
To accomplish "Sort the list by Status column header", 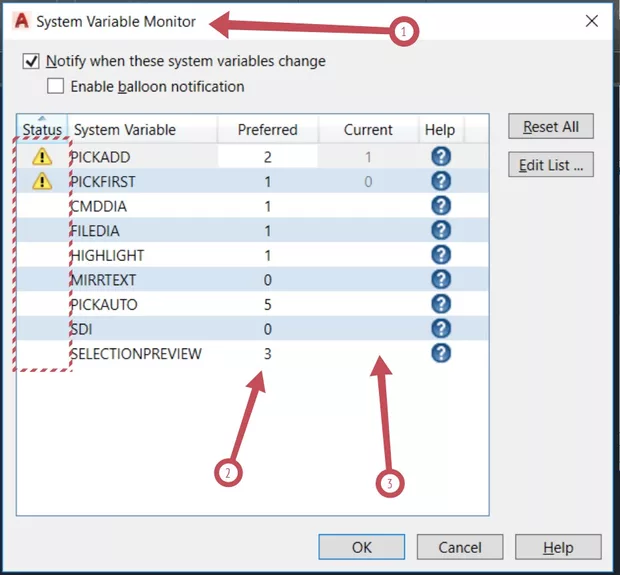I will coord(42,130).
